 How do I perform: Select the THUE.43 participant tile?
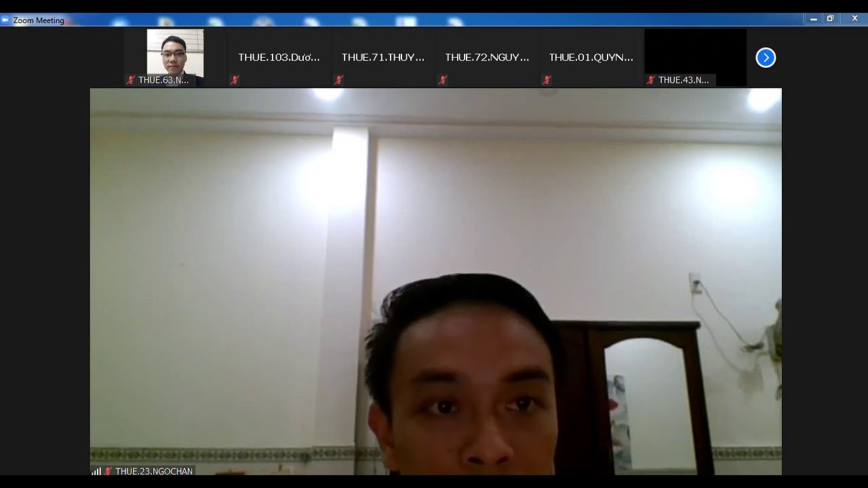(695, 58)
